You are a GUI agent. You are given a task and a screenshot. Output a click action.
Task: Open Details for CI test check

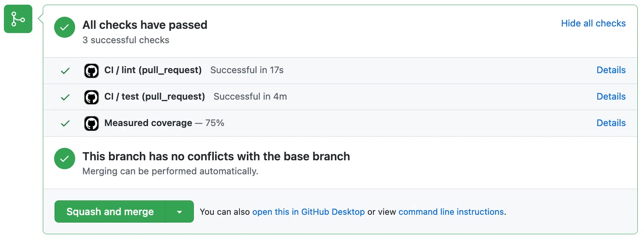point(611,96)
